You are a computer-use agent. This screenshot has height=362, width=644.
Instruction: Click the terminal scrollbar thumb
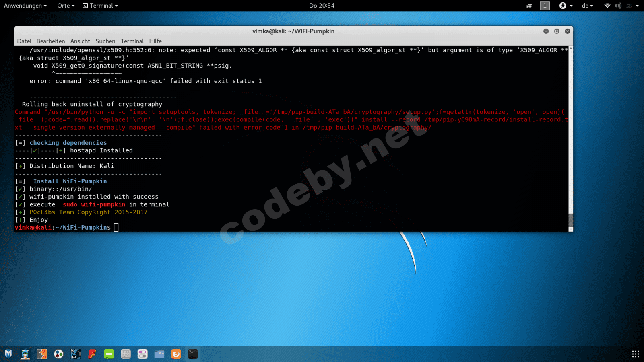(x=570, y=220)
